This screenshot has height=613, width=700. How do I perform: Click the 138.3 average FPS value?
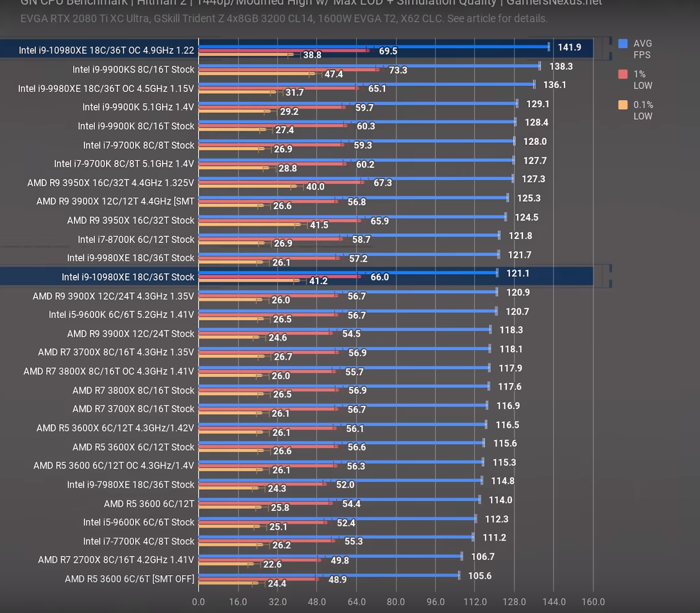(x=561, y=67)
